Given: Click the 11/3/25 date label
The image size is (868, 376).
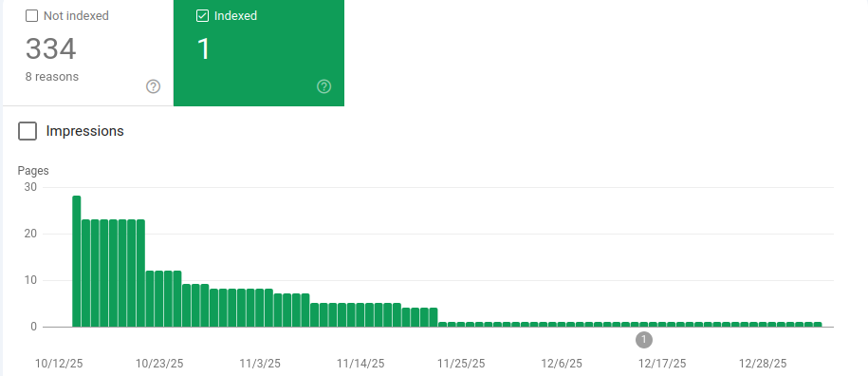Looking at the screenshot, I should (x=260, y=364).
